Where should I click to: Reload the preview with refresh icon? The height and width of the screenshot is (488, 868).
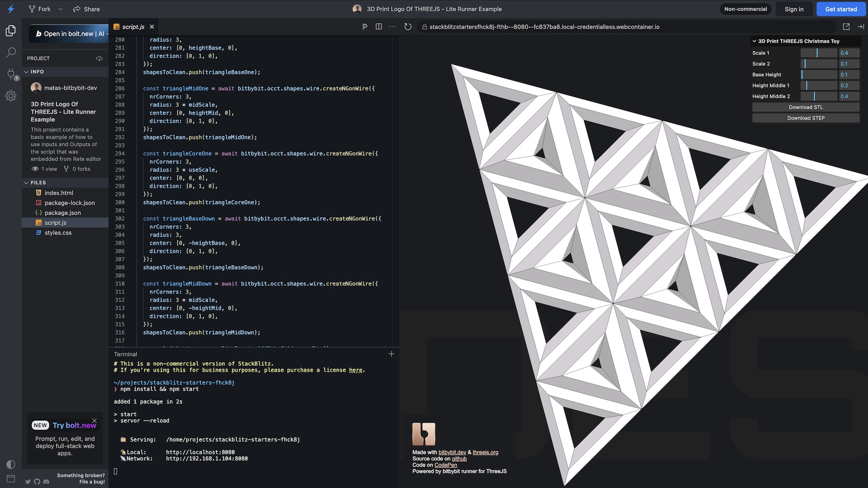[408, 27]
